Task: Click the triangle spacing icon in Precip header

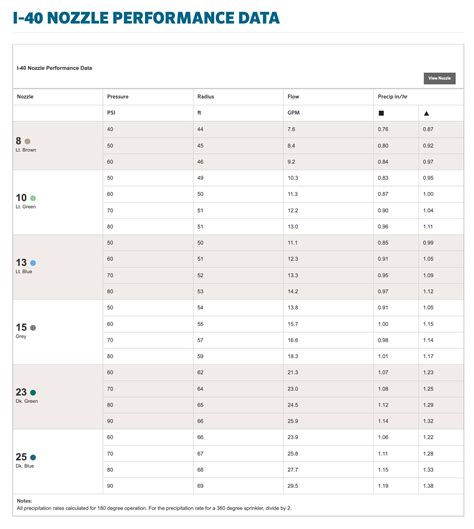Action: tap(426, 113)
